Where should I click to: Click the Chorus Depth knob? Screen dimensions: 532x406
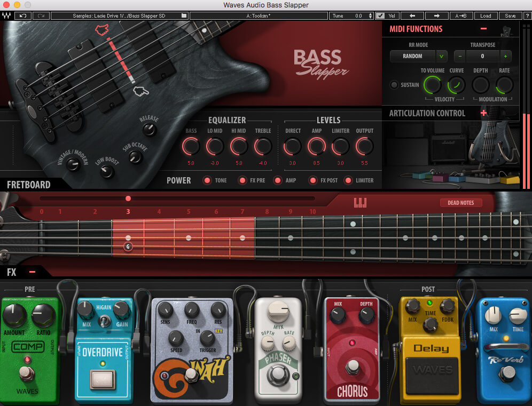tap(366, 315)
